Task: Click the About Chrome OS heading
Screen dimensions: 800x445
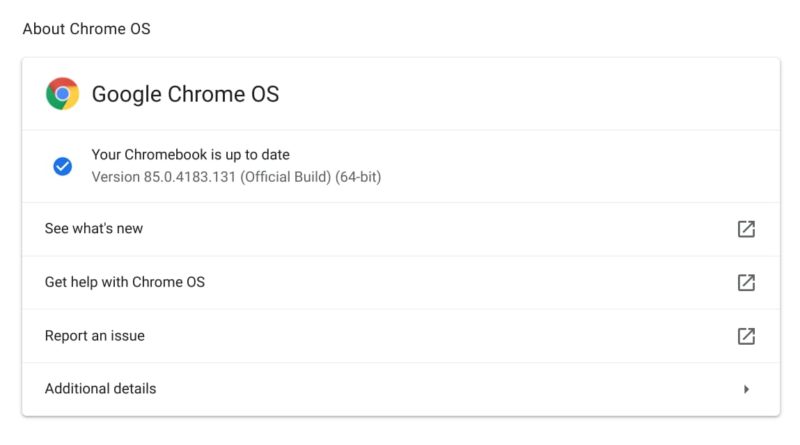Action: tap(87, 29)
